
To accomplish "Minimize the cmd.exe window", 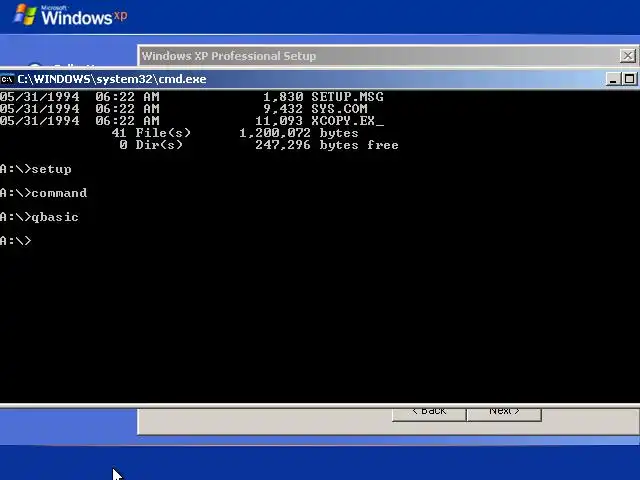I will tap(612, 79).
